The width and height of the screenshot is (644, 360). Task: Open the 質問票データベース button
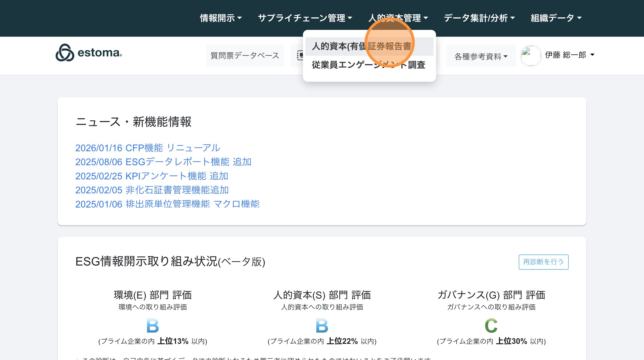[x=245, y=56]
